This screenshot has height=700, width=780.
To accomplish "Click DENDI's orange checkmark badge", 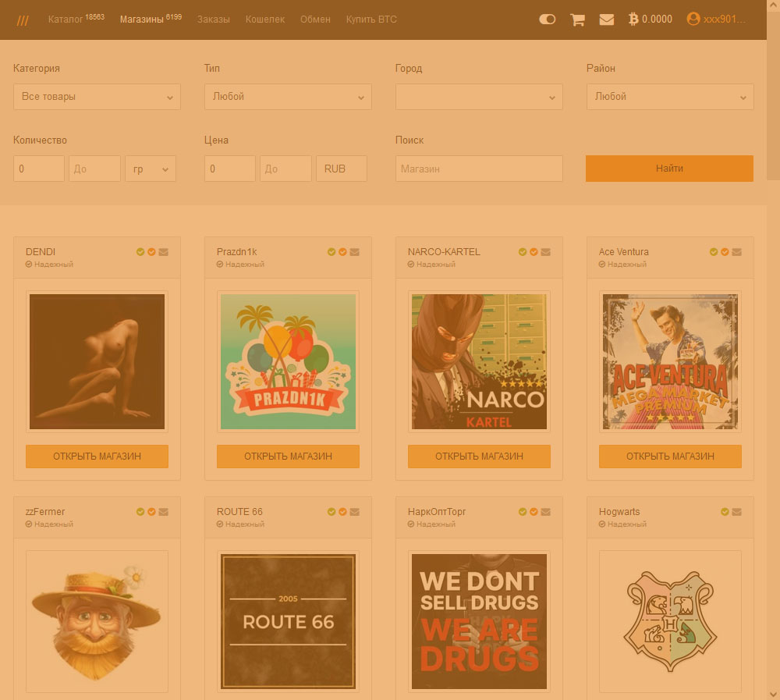I will pos(152,252).
